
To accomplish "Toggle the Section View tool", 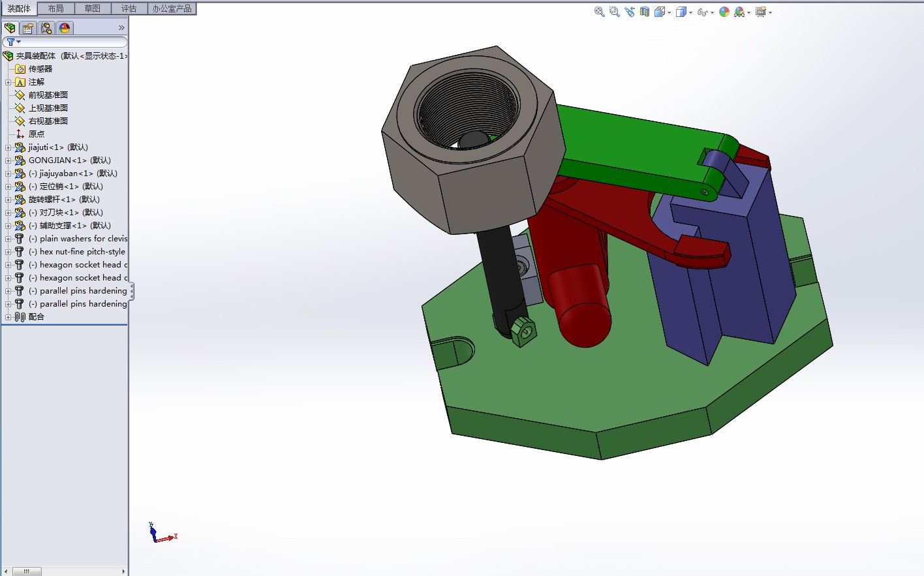I will coord(645,12).
